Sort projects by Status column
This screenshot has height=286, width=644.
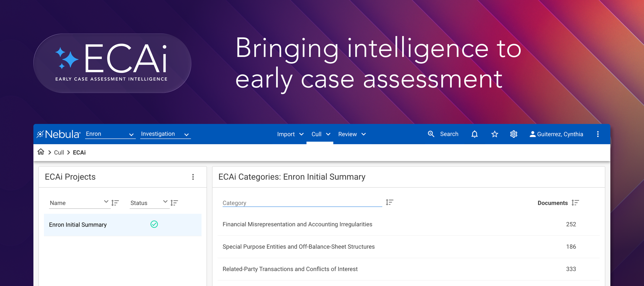coord(174,203)
